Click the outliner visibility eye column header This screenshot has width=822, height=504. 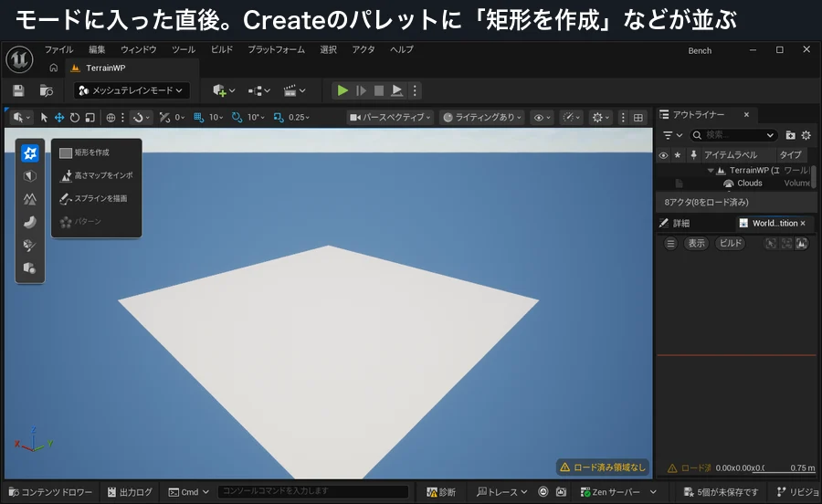coord(663,155)
